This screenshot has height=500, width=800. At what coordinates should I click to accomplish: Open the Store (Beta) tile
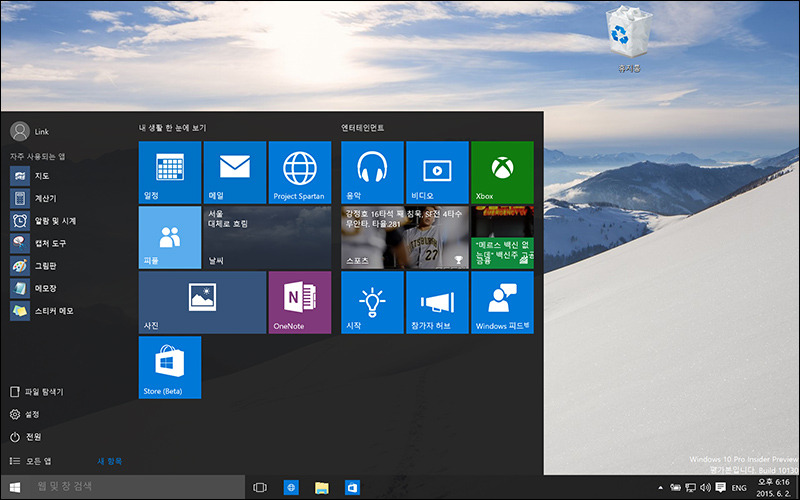click(170, 367)
